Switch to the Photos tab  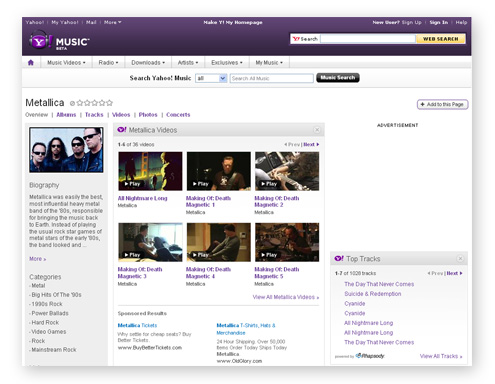[148, 115]
